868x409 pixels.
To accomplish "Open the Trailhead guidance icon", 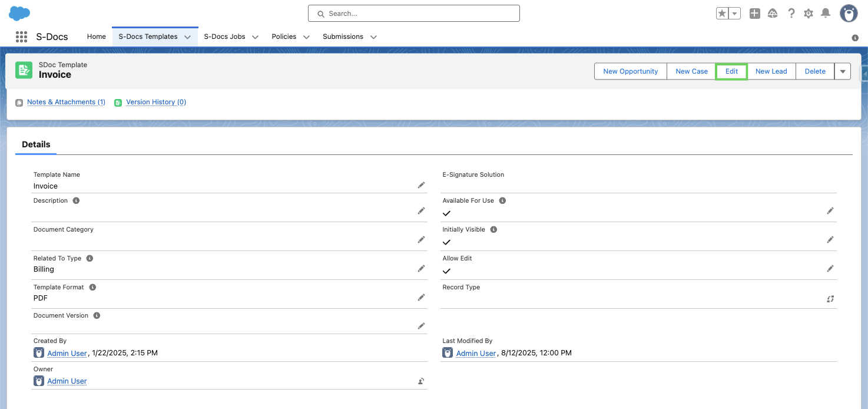I will click(773, 13).
